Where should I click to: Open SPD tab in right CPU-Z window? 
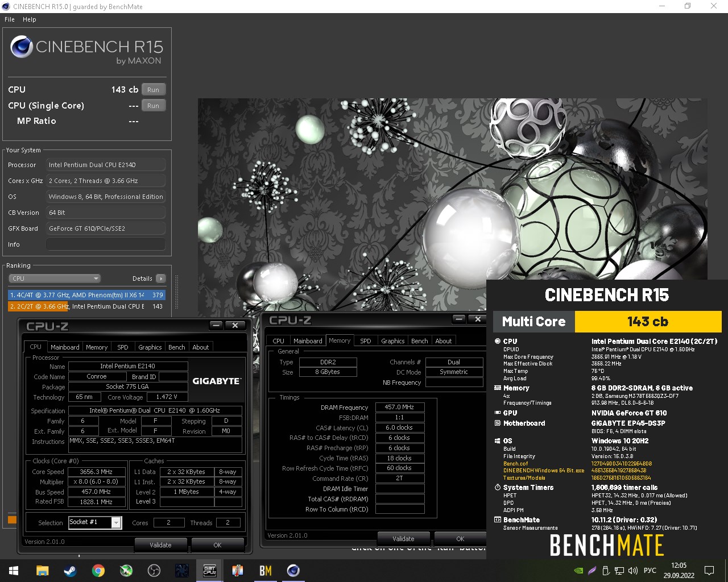click(x=366, y=341)
